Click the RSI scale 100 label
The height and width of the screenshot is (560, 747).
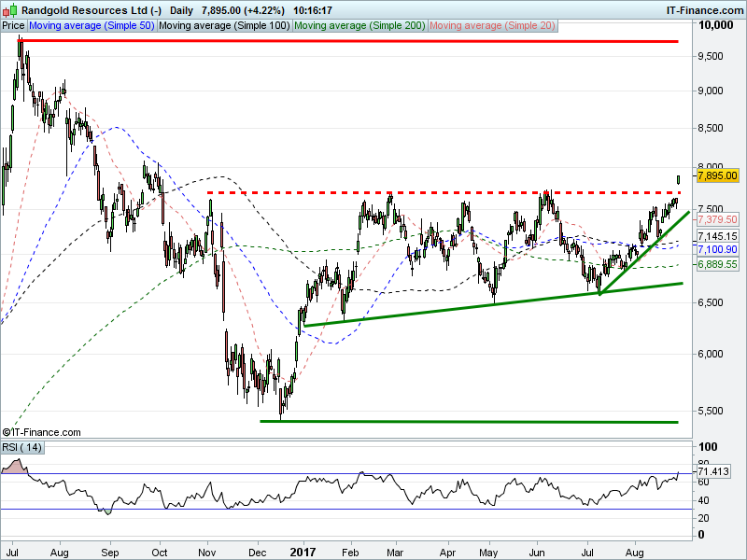(708, 447)
